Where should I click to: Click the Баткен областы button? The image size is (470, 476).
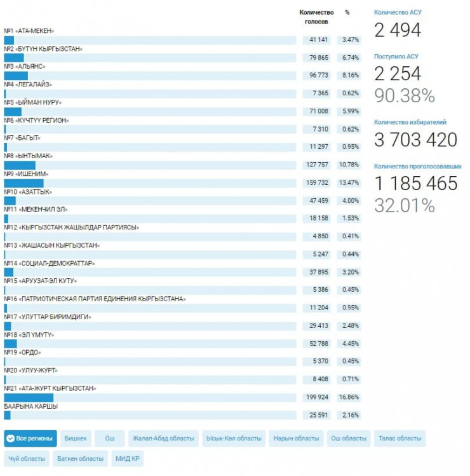click(x=80, y=458)
